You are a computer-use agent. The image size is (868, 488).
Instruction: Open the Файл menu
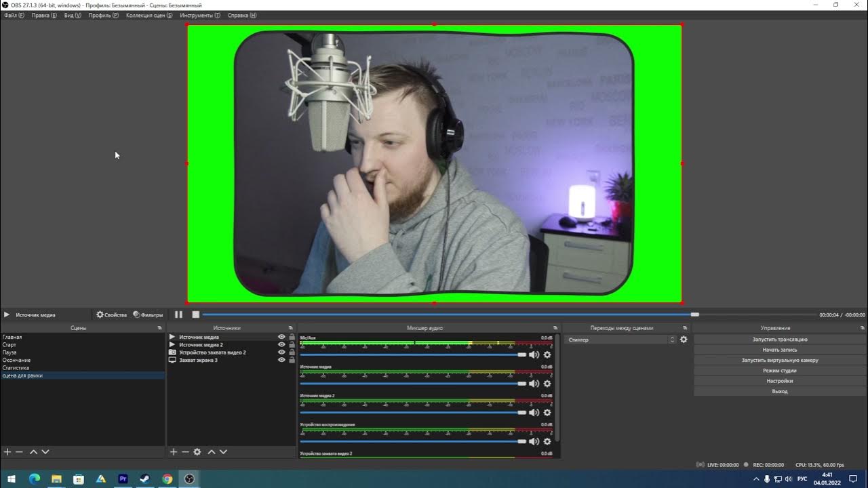[14, 15]
